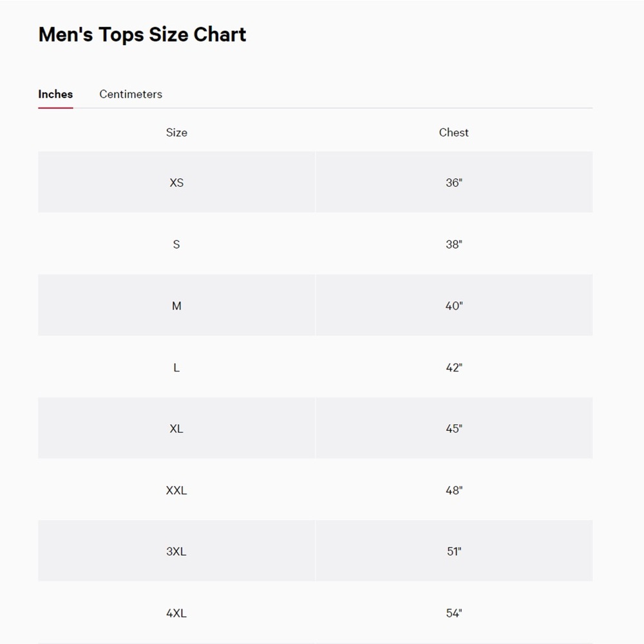This screenshot has height=644, width=644.
Task: Click the Size column header
Action: coord(176,132)
